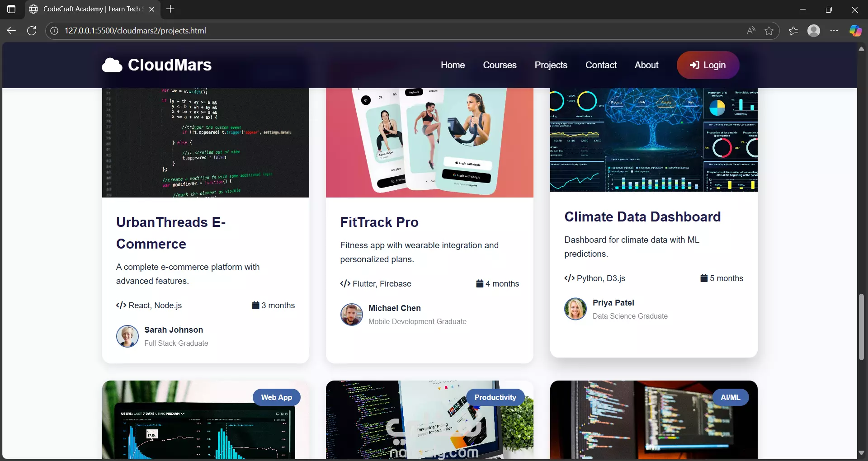This screenshot has height=461, width=868.
Task: Open Read Aloud icon in address bar
Action: tap(751, 31)
